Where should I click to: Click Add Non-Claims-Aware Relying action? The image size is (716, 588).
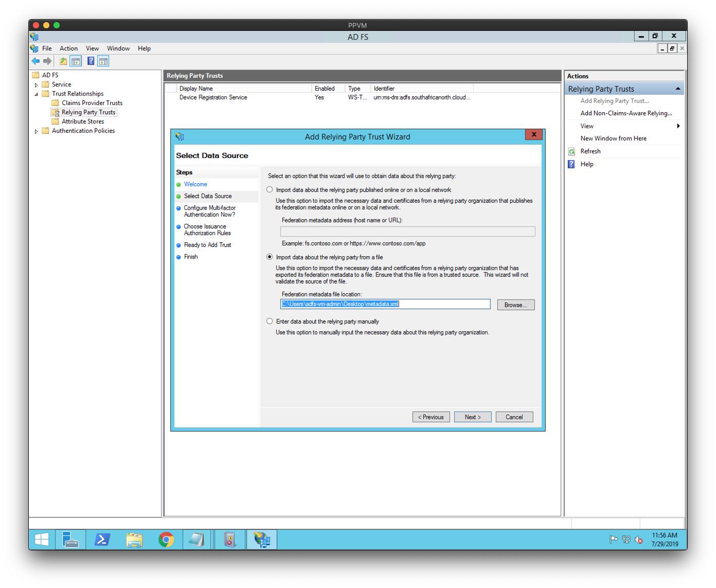626,113
